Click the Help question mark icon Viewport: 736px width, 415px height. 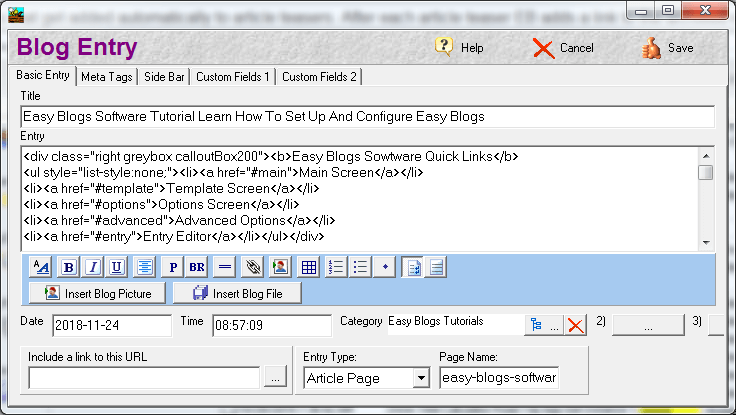coord(444,47)
